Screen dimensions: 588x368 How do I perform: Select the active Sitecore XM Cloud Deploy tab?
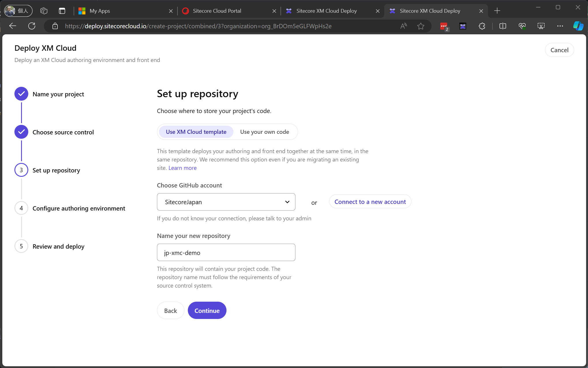(x=436, y=11)
